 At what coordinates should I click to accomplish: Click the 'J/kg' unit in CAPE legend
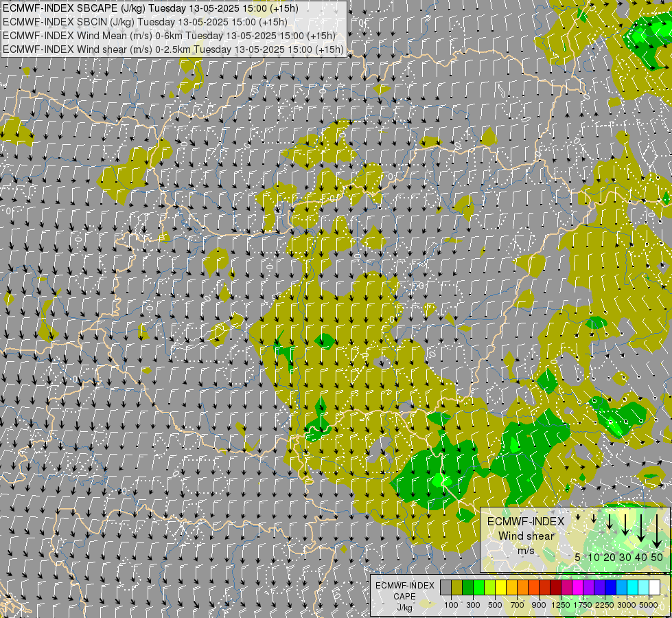pyautogui.click(x=404, y=608)
